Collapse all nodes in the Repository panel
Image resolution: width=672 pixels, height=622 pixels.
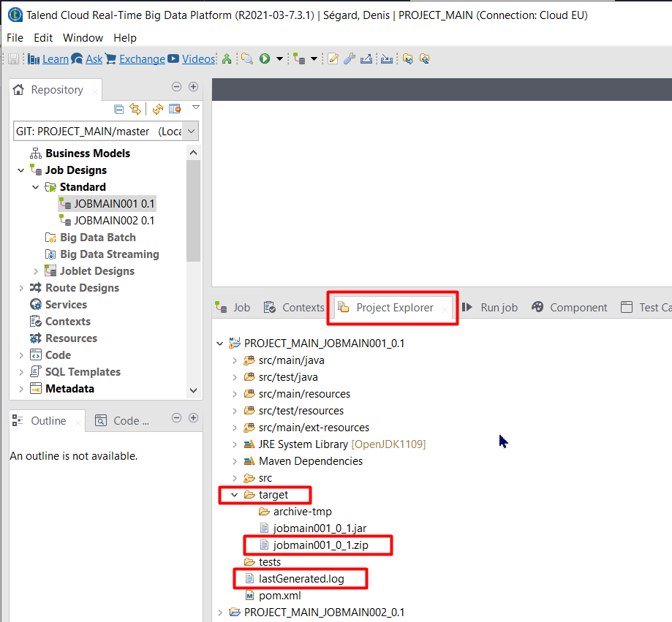(x=118, y=107)
